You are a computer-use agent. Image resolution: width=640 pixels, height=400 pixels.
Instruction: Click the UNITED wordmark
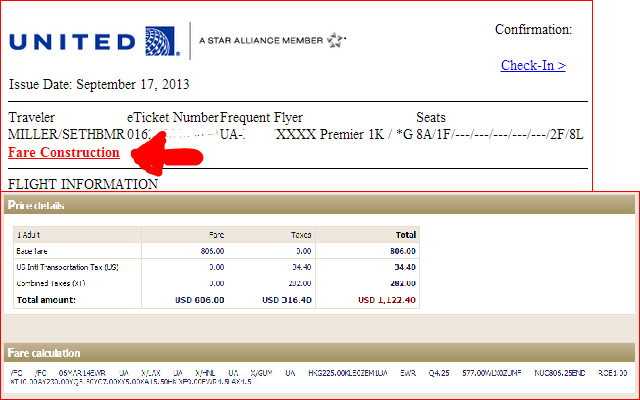[70, 42]
